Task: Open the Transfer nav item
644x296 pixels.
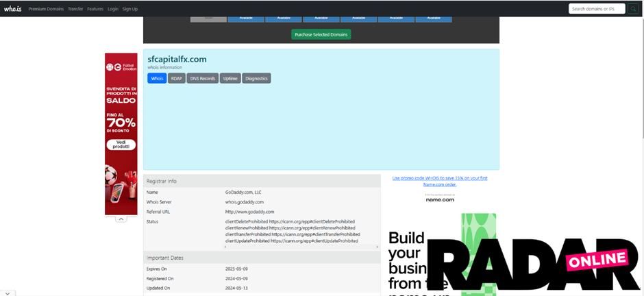Action: pyautogui.click(x=75, y=9)
